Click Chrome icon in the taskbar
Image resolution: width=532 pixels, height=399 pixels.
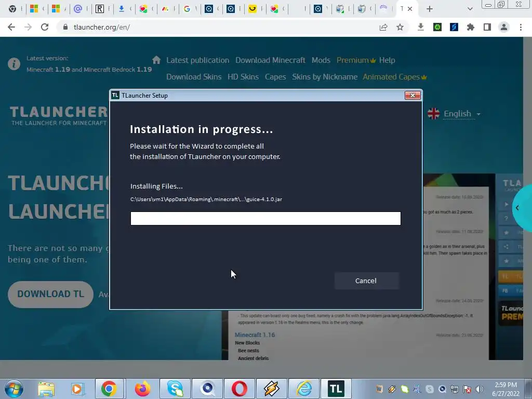pos(109,389)
